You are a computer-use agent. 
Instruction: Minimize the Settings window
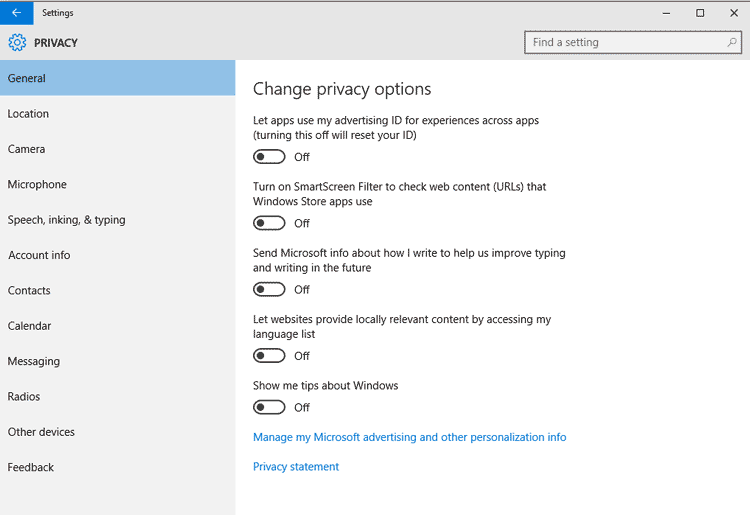click(666, 13)
